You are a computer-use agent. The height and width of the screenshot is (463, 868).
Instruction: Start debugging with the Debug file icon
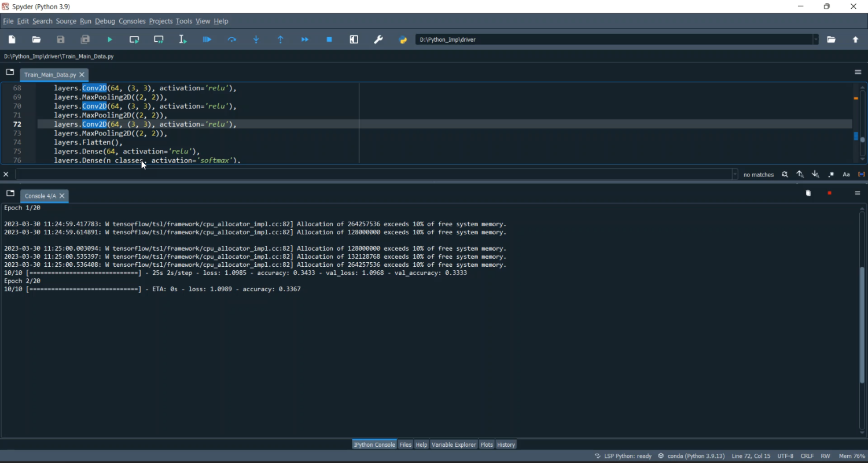point(207,40)
